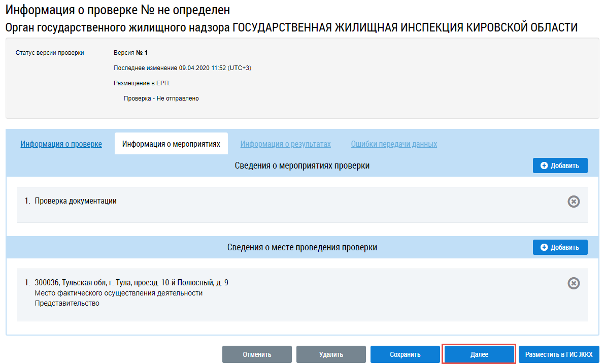Select the Проверка документации list item
The image size is (605, 364).
(x=76, y=201)
